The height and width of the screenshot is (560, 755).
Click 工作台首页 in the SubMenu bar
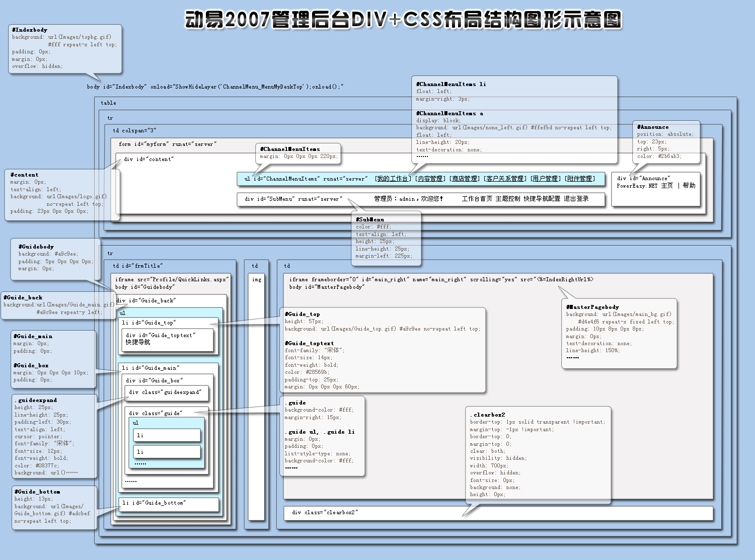[477, 199]
